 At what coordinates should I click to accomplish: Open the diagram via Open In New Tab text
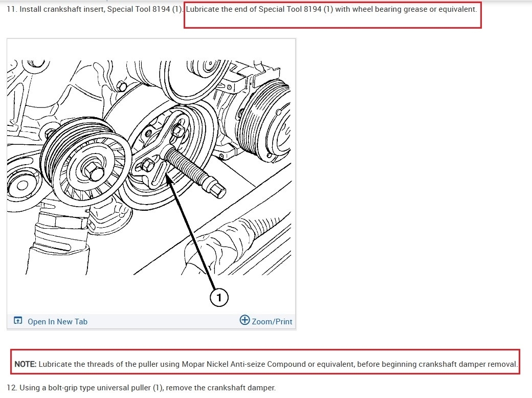57,322
